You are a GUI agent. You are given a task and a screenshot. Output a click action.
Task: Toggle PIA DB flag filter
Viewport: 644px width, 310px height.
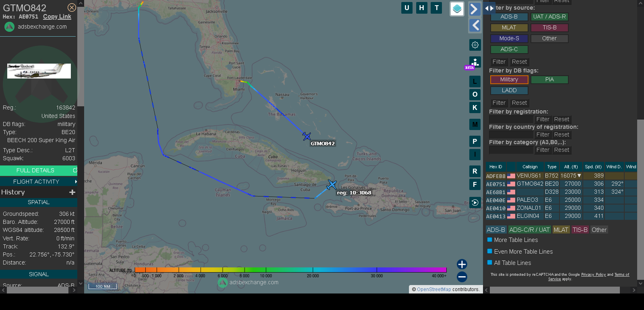(x=549, y=80)
